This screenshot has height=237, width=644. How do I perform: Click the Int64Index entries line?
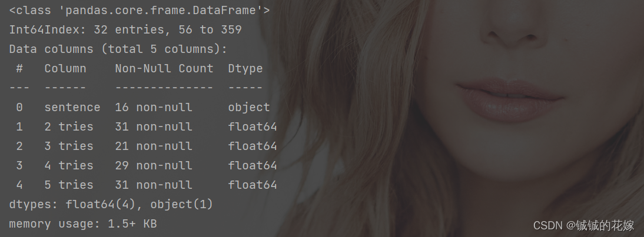125,29
